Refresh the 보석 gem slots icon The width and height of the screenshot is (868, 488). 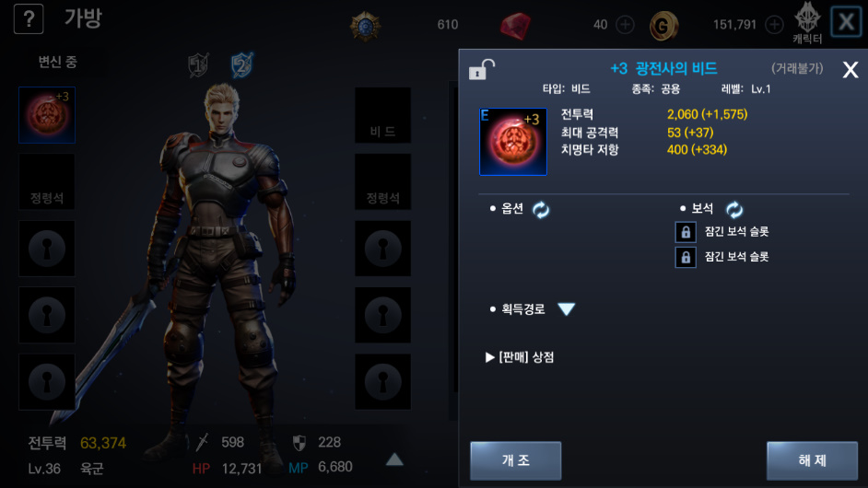(x=734, y=210)
